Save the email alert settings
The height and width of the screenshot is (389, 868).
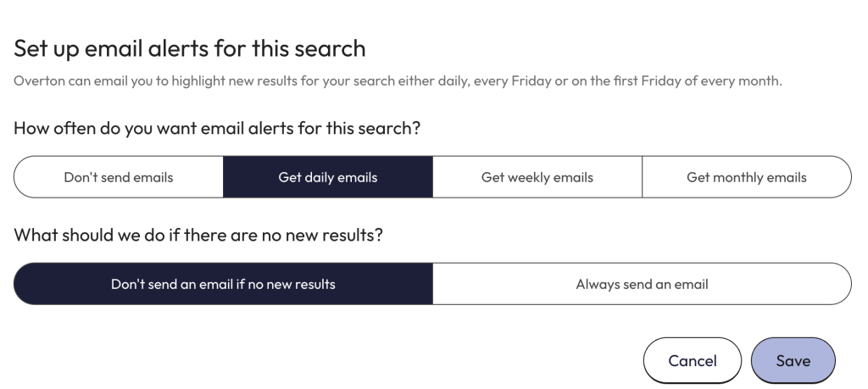pyautogui.click(x=793, y=360)
